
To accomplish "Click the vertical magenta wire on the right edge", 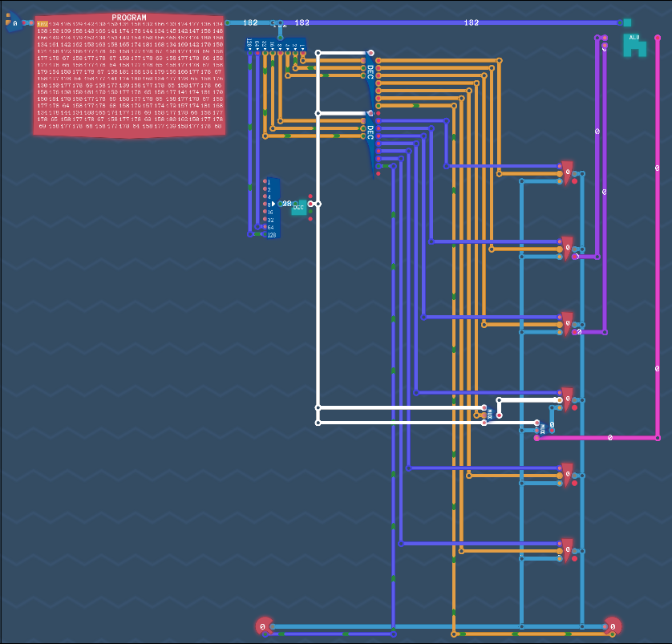I will (x=658, y=241).
